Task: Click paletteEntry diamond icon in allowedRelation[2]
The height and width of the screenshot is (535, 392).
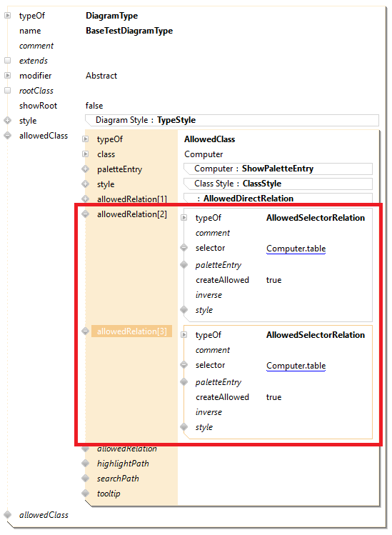Action: point(184,264)
